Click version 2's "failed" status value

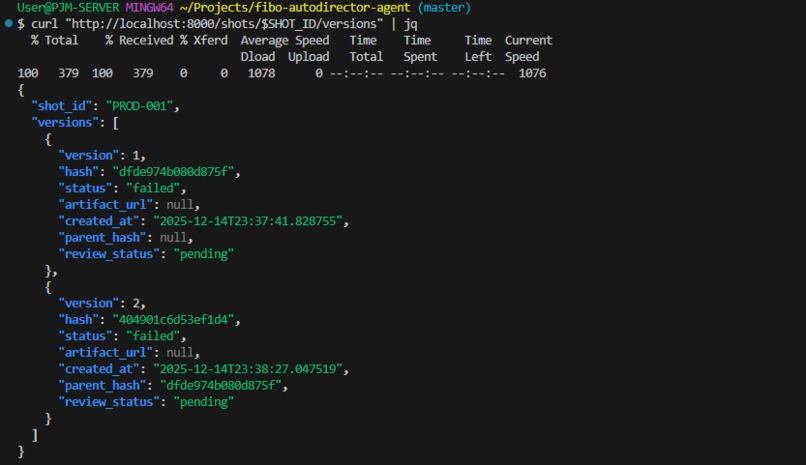153,336
